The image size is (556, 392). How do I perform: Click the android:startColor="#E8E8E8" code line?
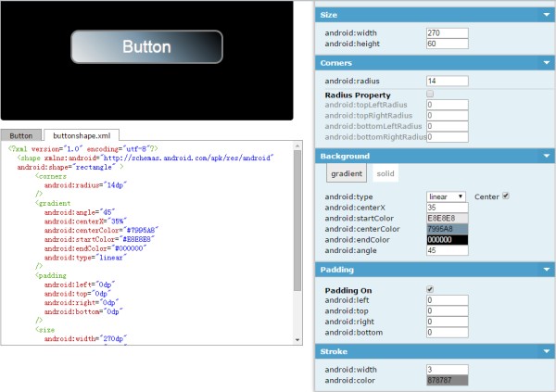click(x=99, y=239)
